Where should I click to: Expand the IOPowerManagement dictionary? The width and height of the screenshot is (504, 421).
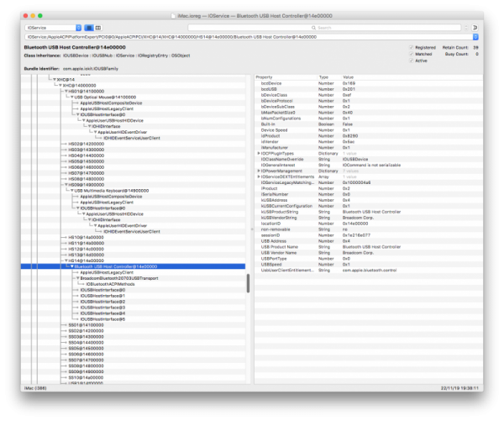click(x=259, y=171)
